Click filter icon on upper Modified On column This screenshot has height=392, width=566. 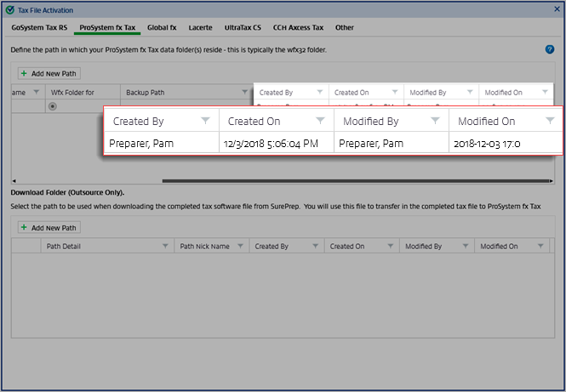545,92
